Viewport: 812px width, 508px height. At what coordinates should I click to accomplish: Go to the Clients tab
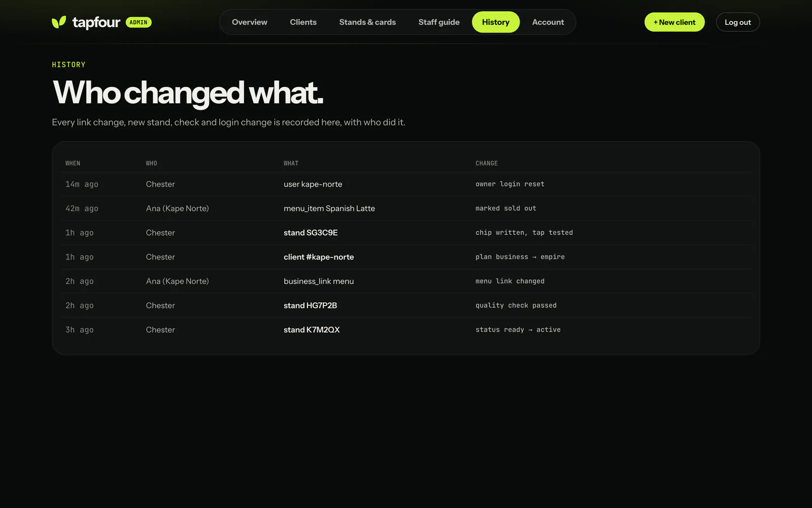[303, 22]
